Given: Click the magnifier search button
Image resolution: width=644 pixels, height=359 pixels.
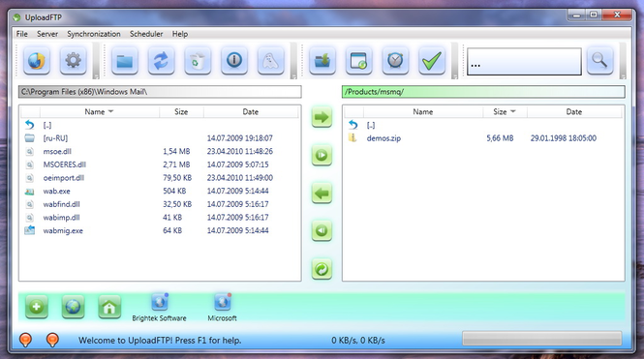Looking at the screenshot, I should 599,61.
